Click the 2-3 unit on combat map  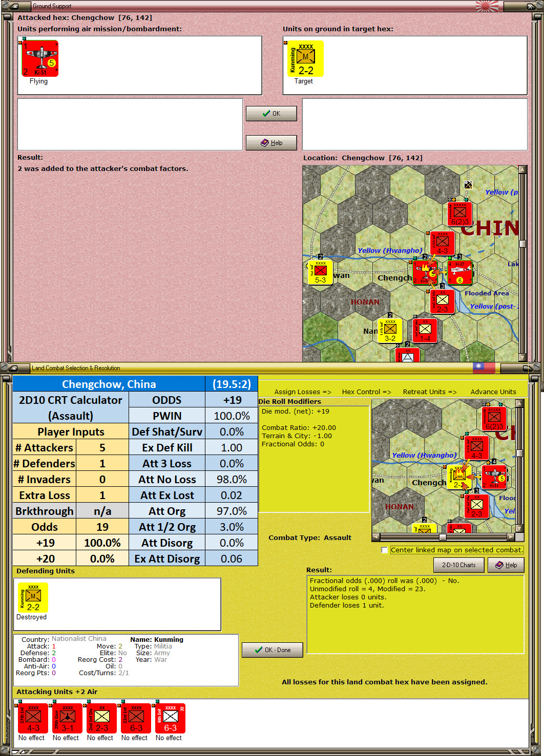coord(477,506)
